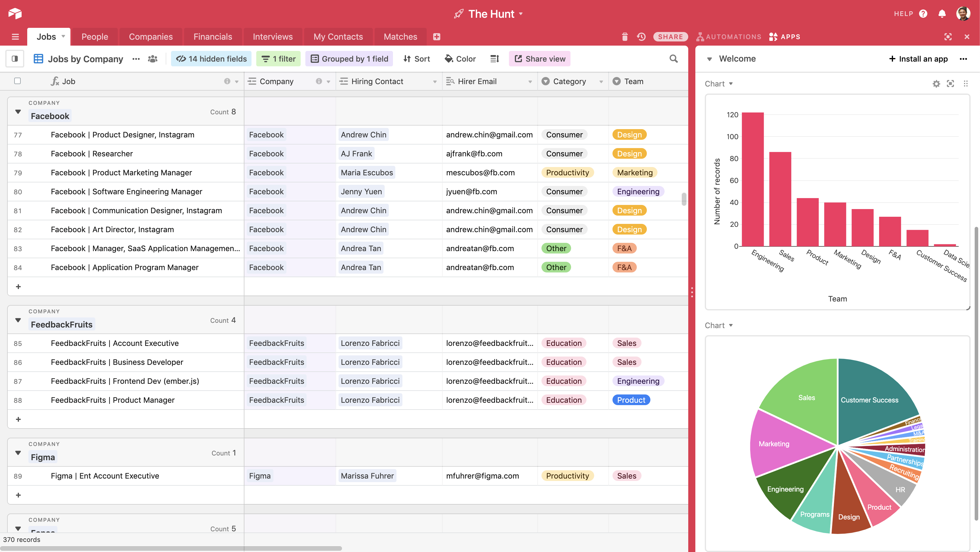Open AUTOMATIONS panel
Screen dimensions: 980x552
(x=728, y=37)
